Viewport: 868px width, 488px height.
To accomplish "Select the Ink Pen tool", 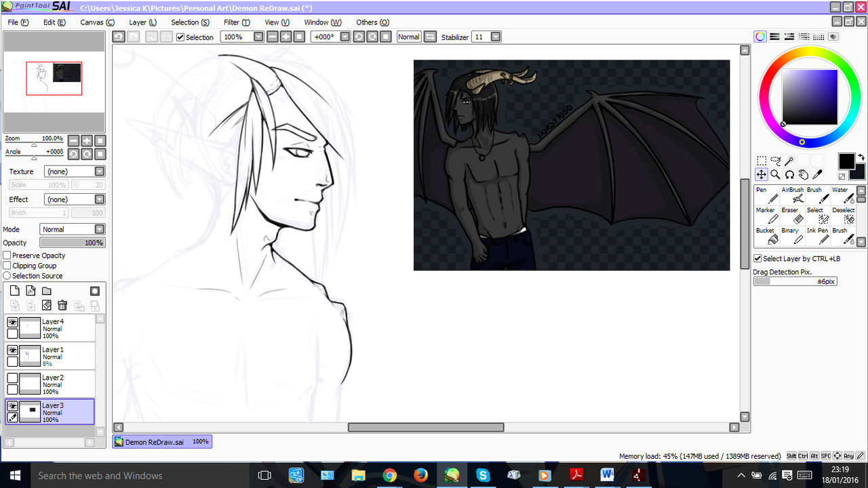I will [x=818, y=236].
